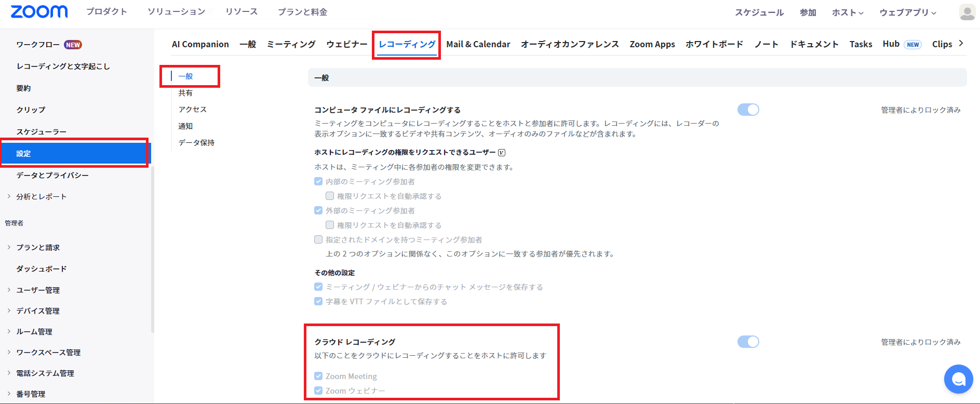Open the user profile avatar
The image size is (980, 404).
pos(967,12)
